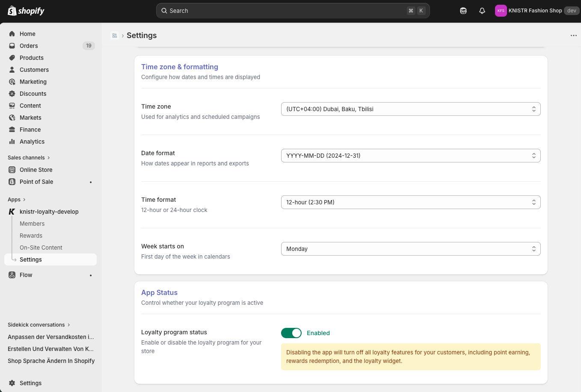Click the bottom Settings gear icon

(x=12, y=383)
